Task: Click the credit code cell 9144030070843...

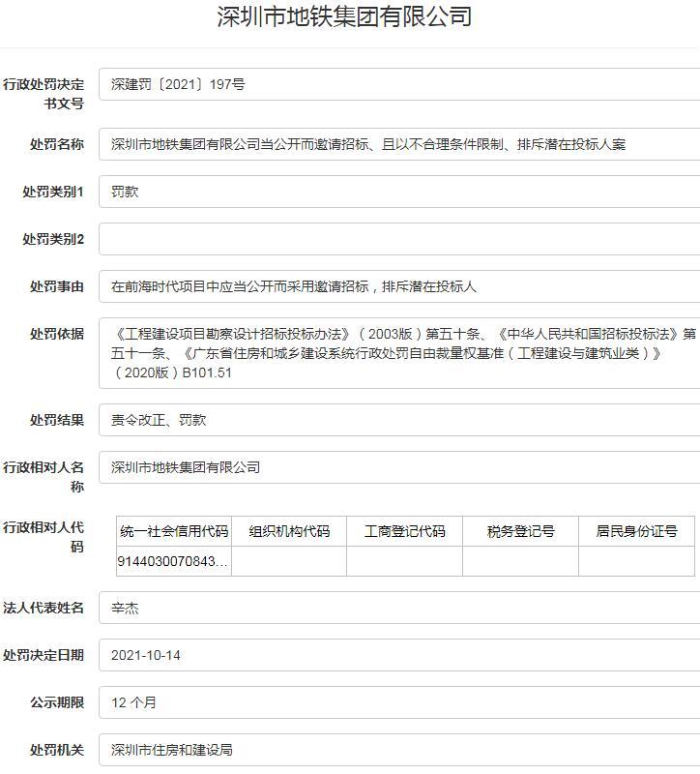Action: (174, 561)
